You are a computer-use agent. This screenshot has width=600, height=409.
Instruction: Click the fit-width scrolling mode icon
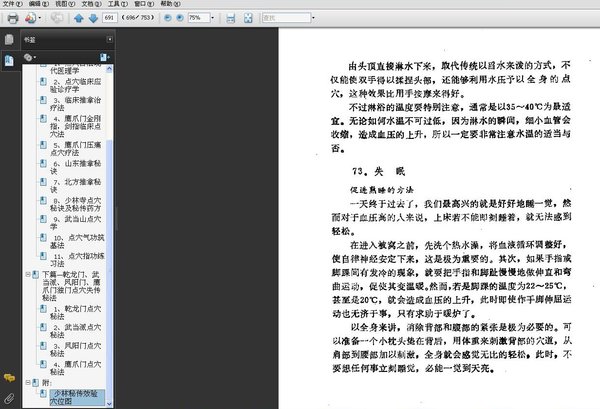(x=230, y=18)
